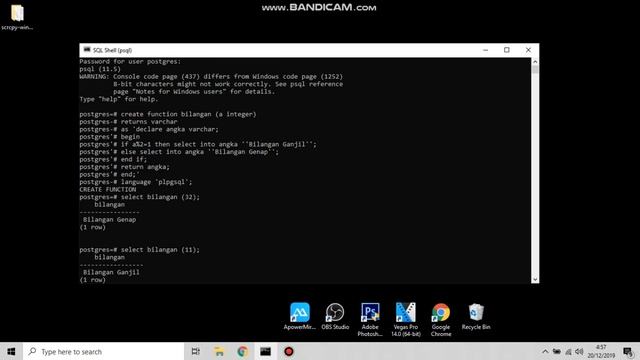This screenshot has width=640, height=360.
Task: Minimize the SQL Shell window
Action: point(485,50)
